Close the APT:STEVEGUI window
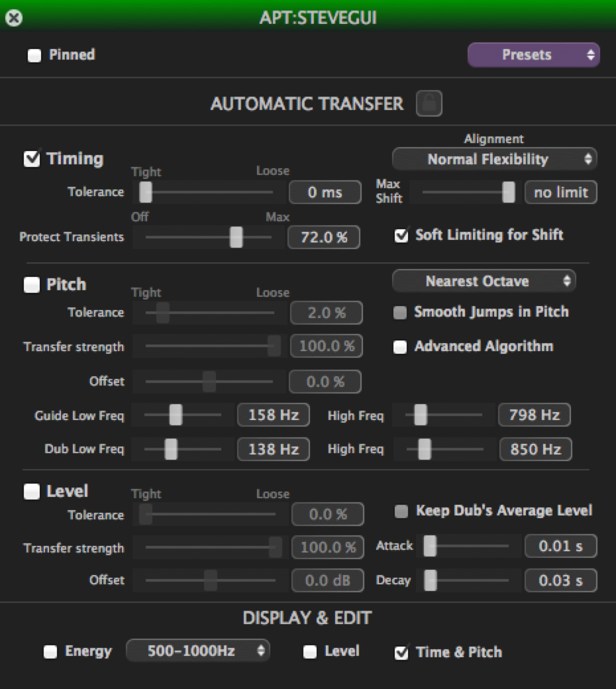The height and width of the screenshot is (689, 616). coord(15,17)
